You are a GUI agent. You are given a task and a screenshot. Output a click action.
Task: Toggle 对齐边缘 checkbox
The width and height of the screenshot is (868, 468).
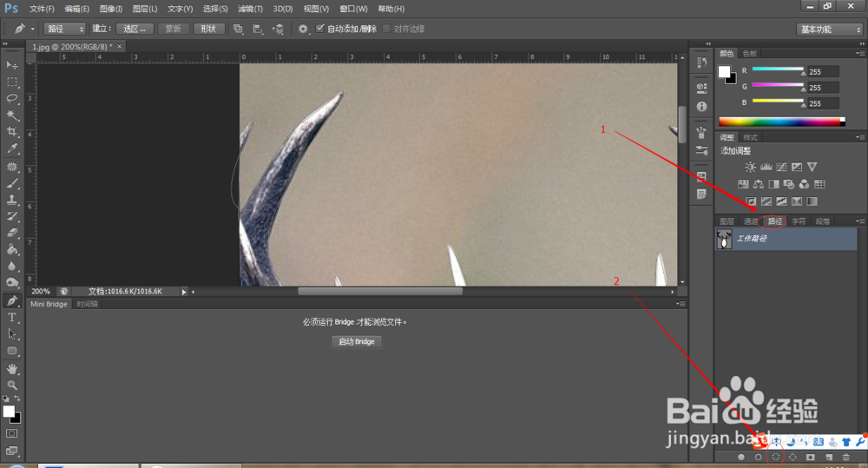[386, 29]
